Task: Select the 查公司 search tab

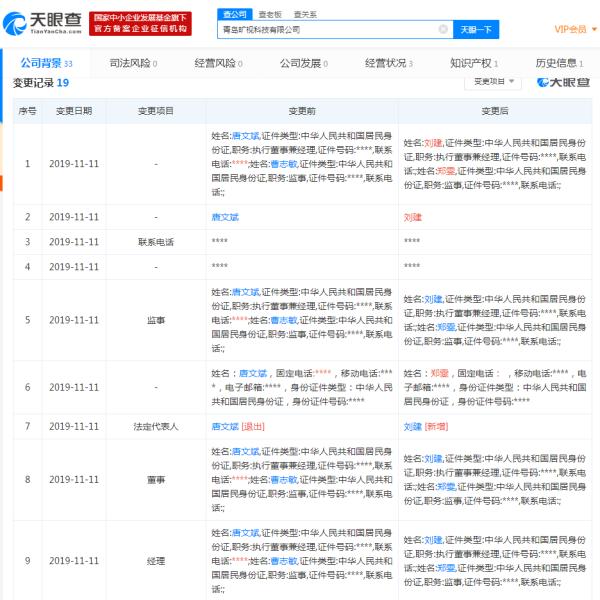Action: click(235, 14)
